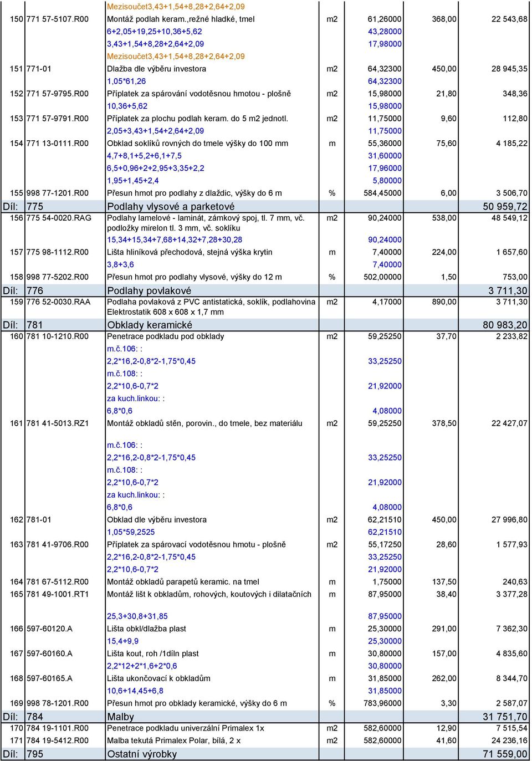Click 'Podlaha povlaková z PVC antistatická' description
The width and height of the screenshot is (532, 761).
211,307
